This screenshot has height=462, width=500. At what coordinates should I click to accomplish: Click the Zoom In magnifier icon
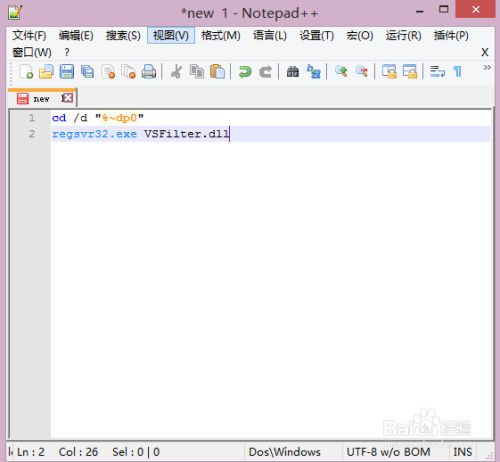pyautogui.click(x=341, y=72)
